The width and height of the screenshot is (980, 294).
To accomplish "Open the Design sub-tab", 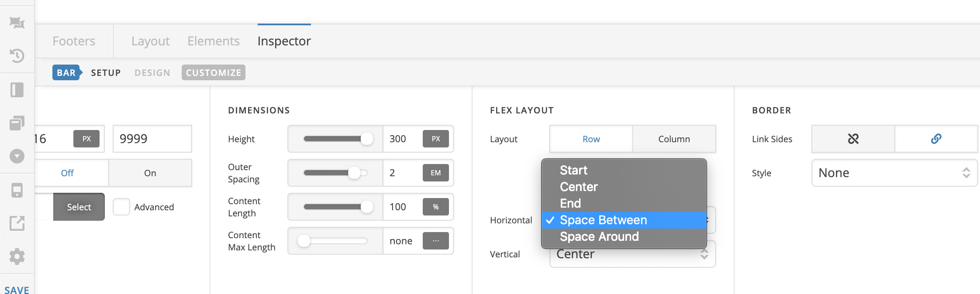I will point(152,73).
